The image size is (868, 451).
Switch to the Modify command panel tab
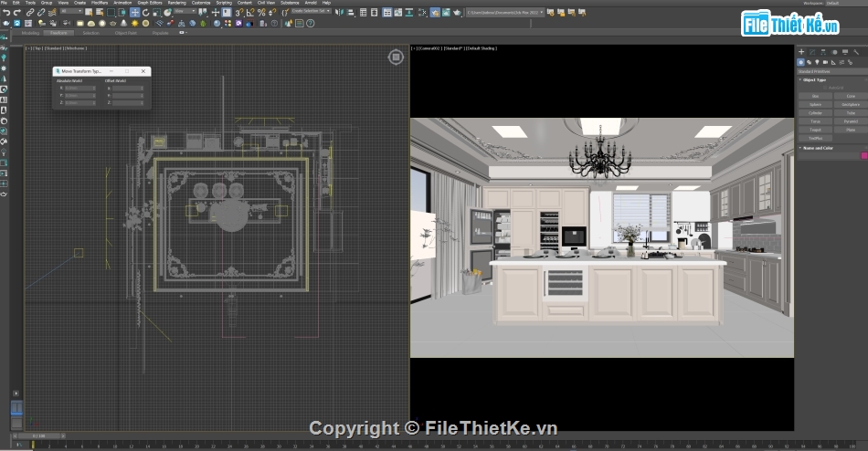pos(812,52)
